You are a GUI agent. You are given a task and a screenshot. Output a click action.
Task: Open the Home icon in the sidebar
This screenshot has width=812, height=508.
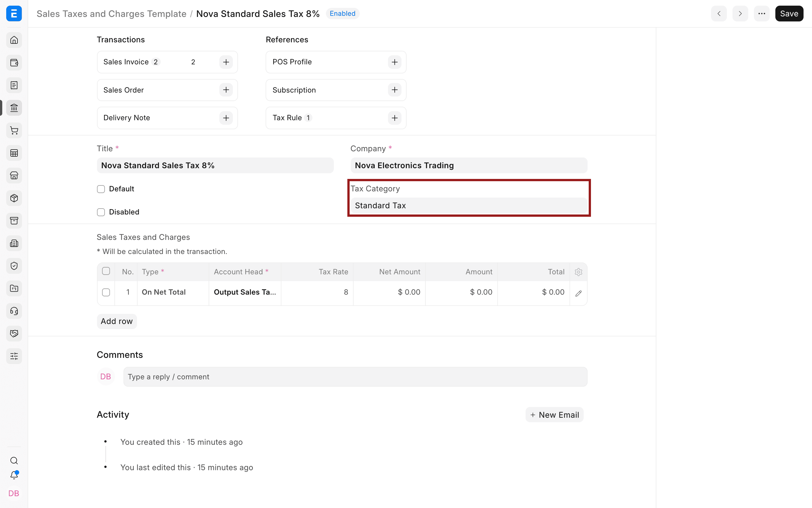click(14, 40)
